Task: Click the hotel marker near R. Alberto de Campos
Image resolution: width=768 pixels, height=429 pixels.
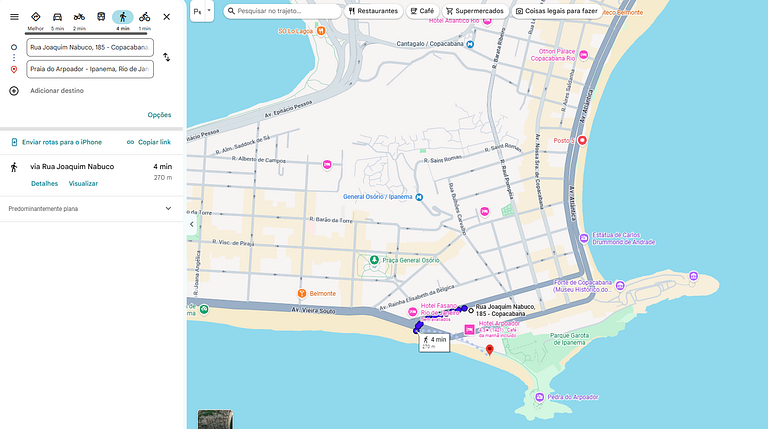Action: click(327, 165)
